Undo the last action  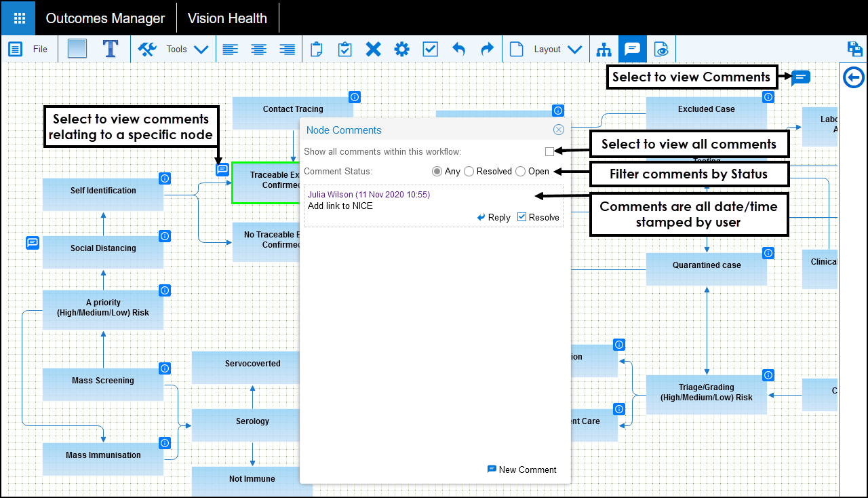pyautogui.click(x=459, y=49)
